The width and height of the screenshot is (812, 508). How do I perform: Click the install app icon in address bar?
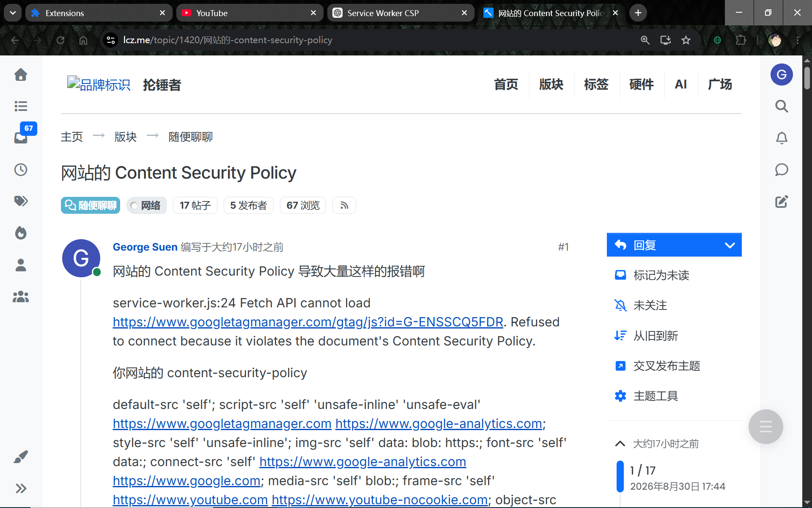tap(665, 40)
